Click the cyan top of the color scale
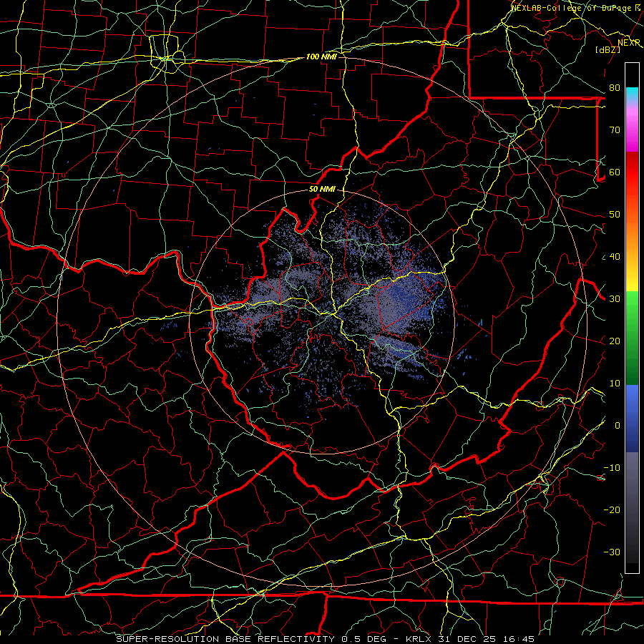Viewport: 644px width, 644px height. [632, 93]
